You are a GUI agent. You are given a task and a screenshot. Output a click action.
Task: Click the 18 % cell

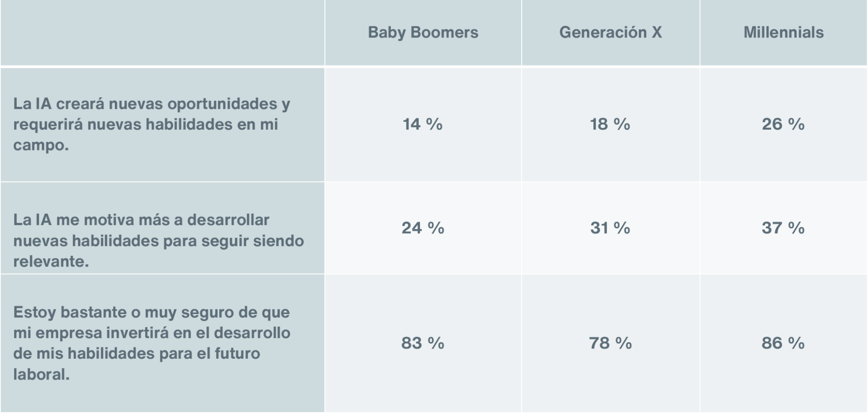tap(610, 124)
